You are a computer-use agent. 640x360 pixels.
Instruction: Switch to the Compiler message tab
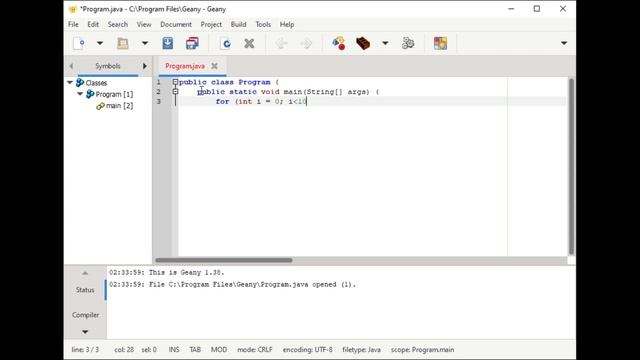click(85, 315)
